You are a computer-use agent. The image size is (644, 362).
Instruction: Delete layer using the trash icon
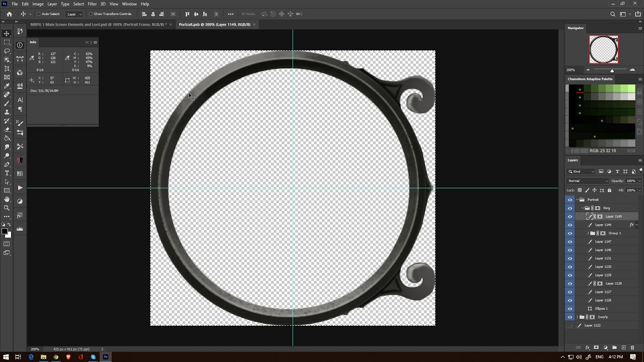coord(632,347)
